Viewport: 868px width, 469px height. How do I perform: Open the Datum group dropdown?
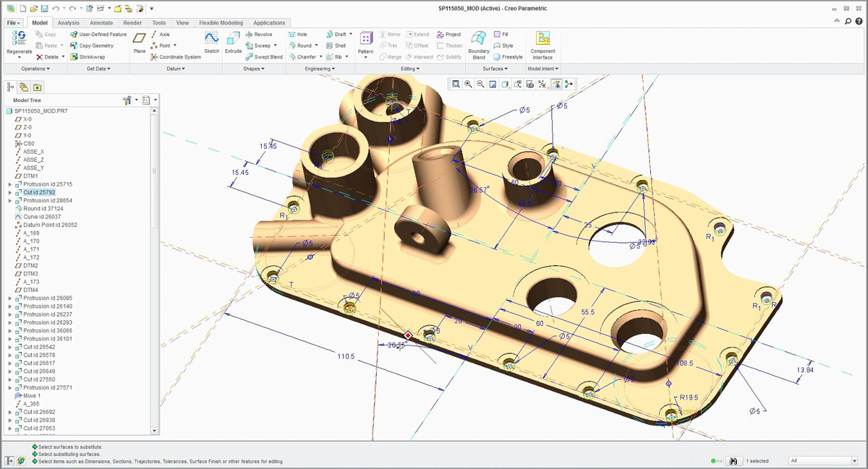click(175, 69)
